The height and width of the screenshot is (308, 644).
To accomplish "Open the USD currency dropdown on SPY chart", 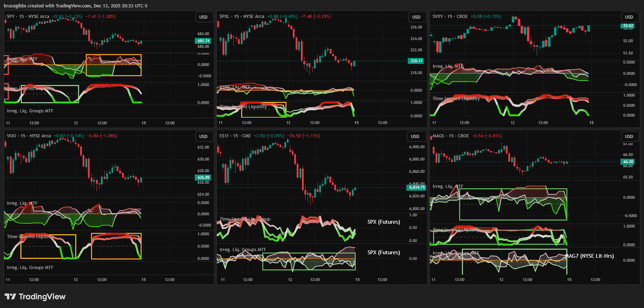I will [x=204, y=17].
